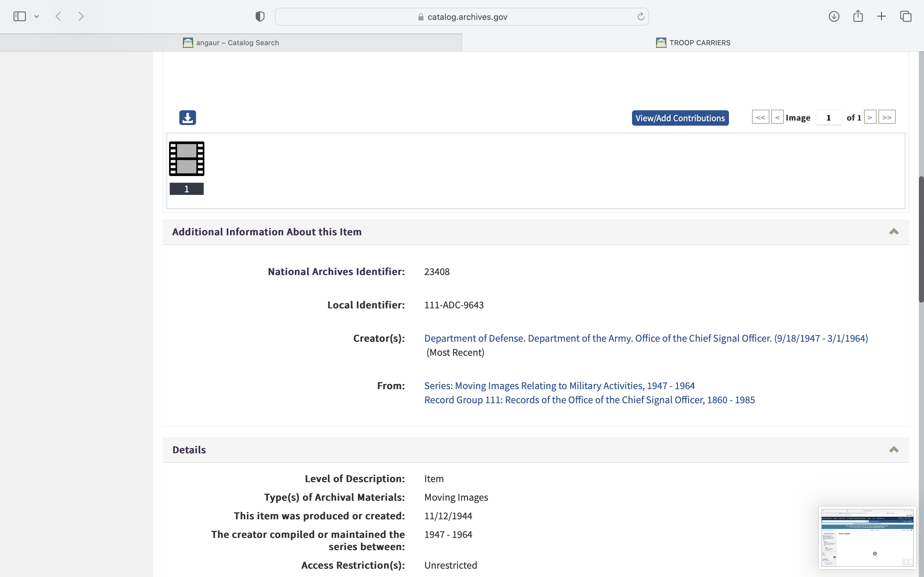Open sidebar options dropdown chevron
Viewport: 924px width, 577px height.
pos(37,16)
